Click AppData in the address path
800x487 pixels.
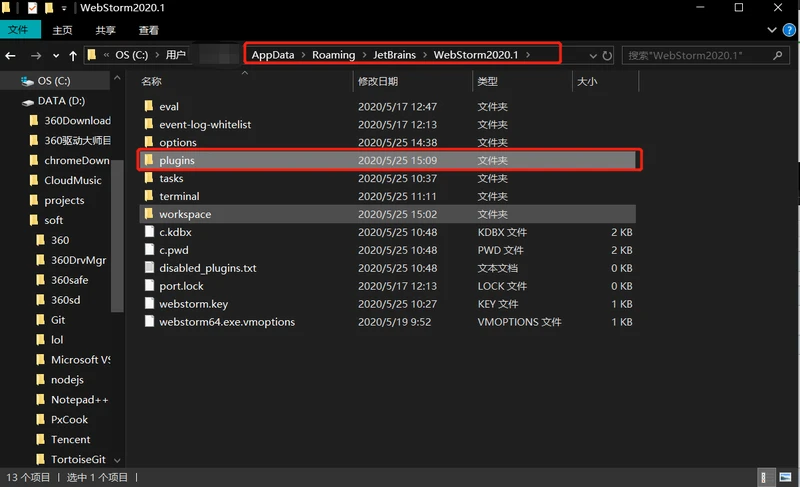(x=273, y=55)
